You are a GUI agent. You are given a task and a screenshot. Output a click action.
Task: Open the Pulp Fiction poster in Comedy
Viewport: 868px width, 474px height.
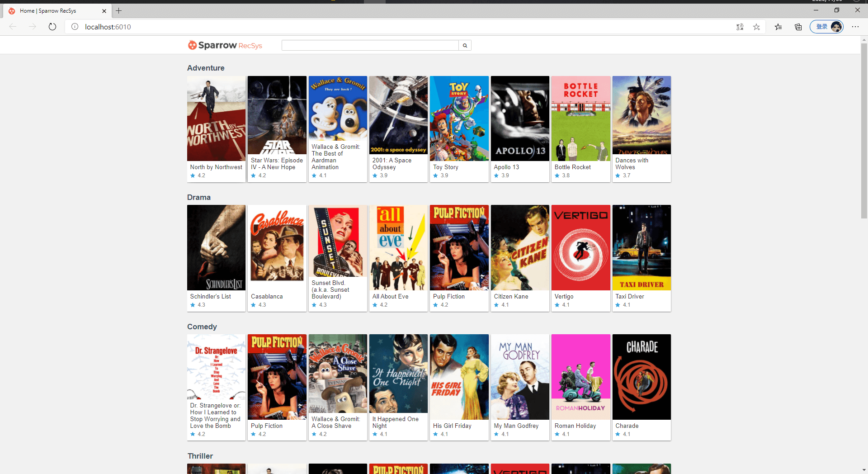point(277,377)
